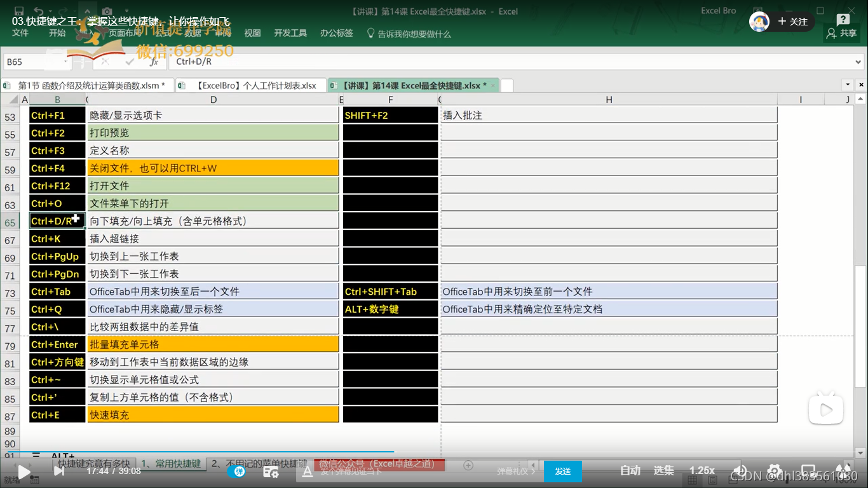Click cell ALT+数字键

pyautogui.click(x=391, y=309)
